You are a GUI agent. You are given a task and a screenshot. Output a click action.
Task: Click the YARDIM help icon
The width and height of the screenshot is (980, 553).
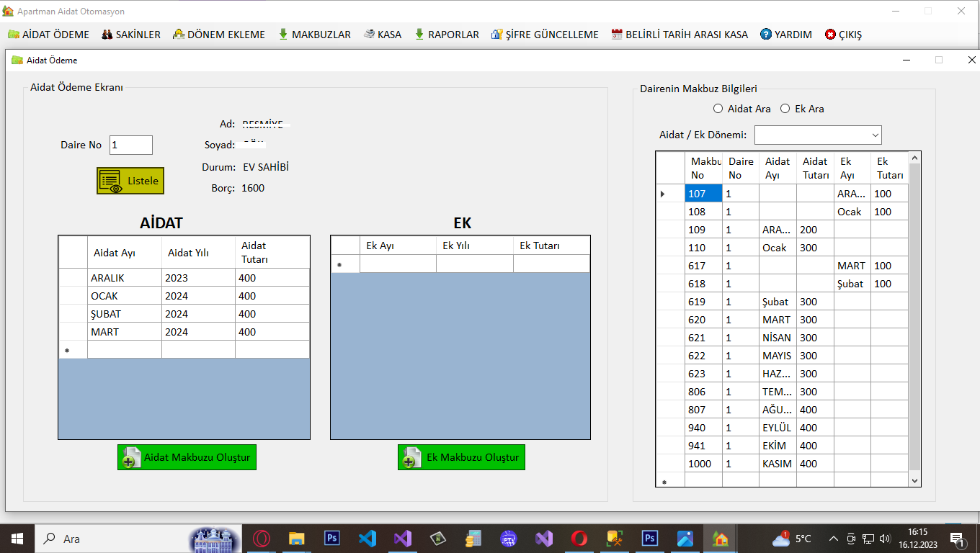[766, 35]
